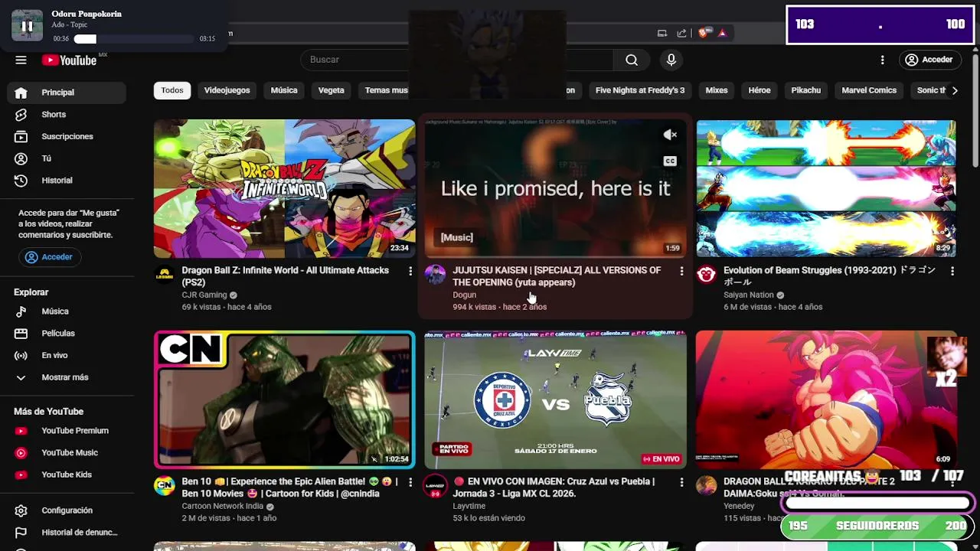The height and width of the screenshot is (551, 980).
Task: Click the YouTube logo
Action: click(69, 60)
